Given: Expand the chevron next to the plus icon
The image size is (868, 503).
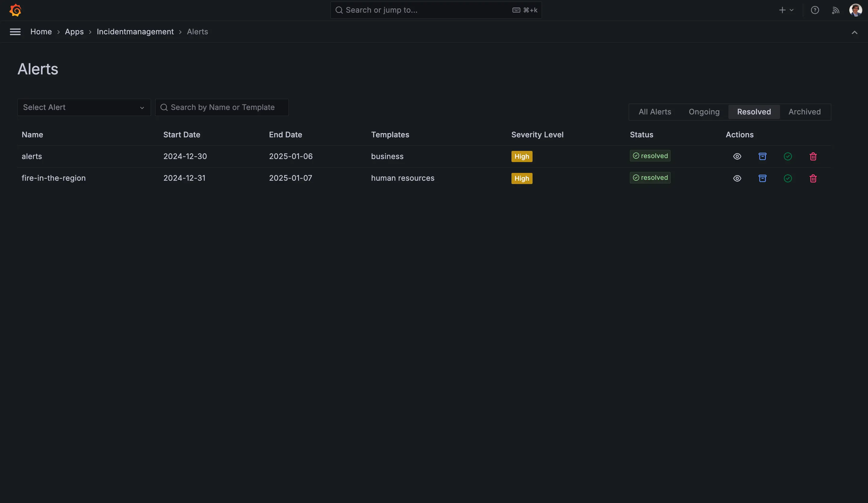Looking at the screenshot, I should pos(791,10).
